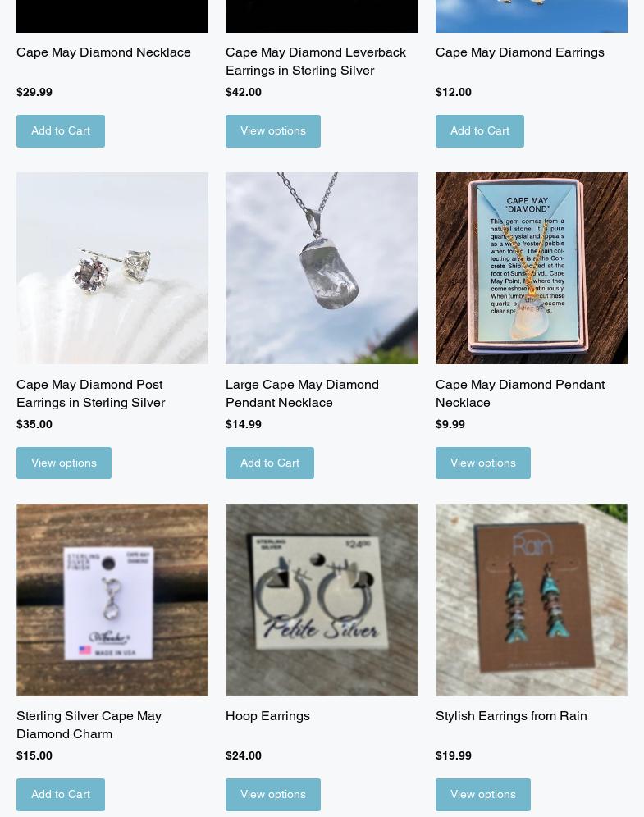Open Stylish Earrings from Rain title link
644x817 pixels.
click(511, 716)
